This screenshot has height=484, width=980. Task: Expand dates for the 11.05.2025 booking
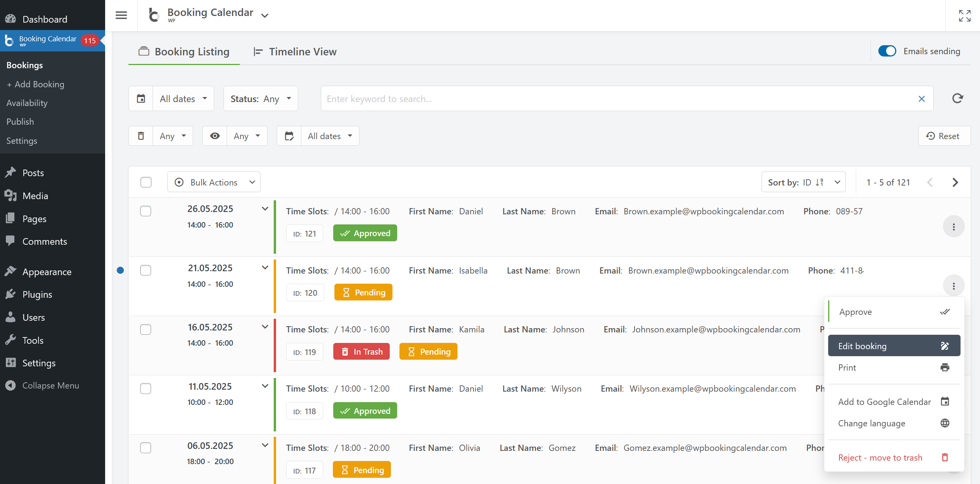(x=265, y=386)
